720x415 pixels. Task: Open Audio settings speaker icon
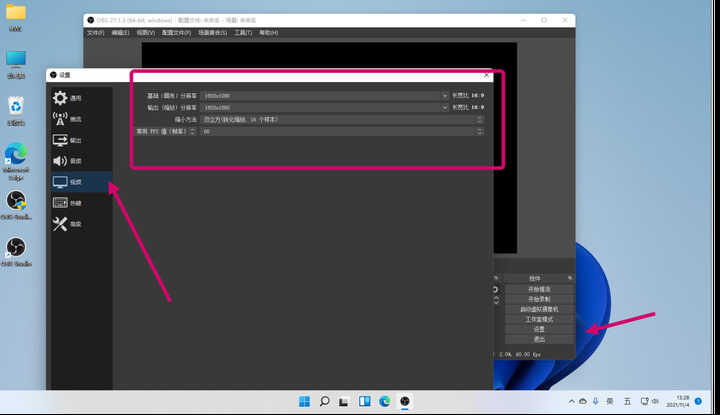point(60,161)
